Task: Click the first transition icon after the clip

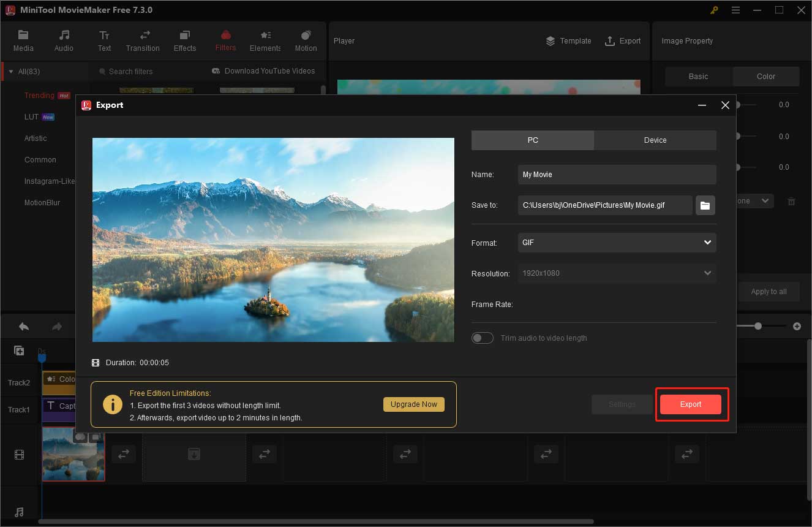Action: (123, 454)
